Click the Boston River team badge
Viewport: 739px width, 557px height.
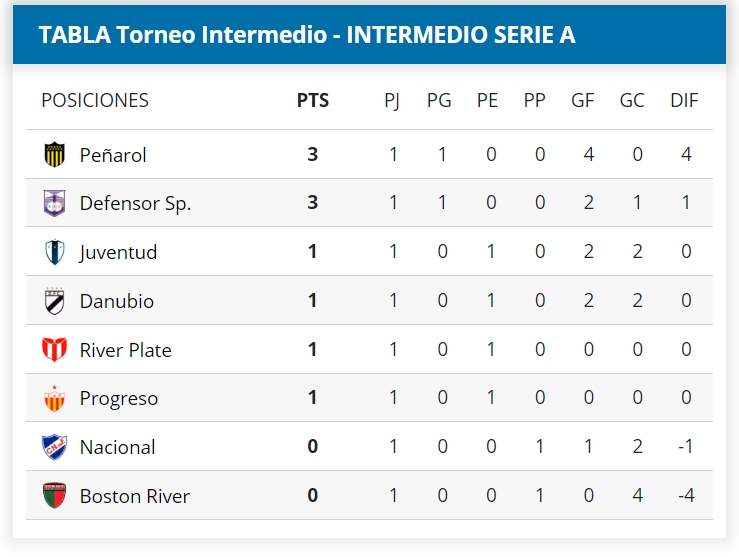[54, 496]
